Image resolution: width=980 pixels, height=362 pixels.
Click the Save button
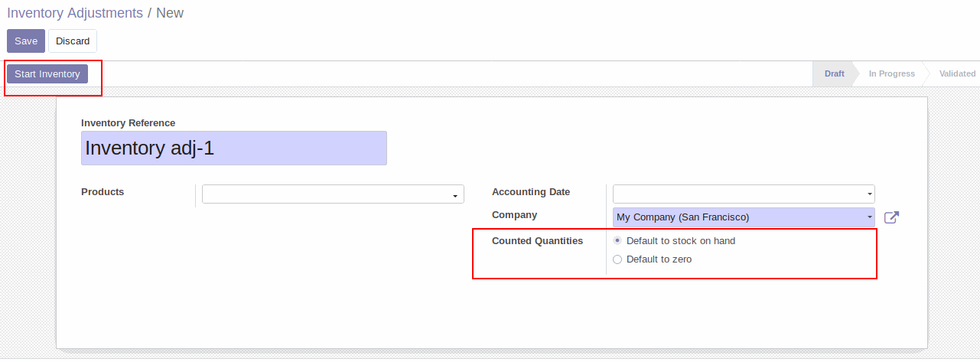pyautogui.click(x=26, y=41)
